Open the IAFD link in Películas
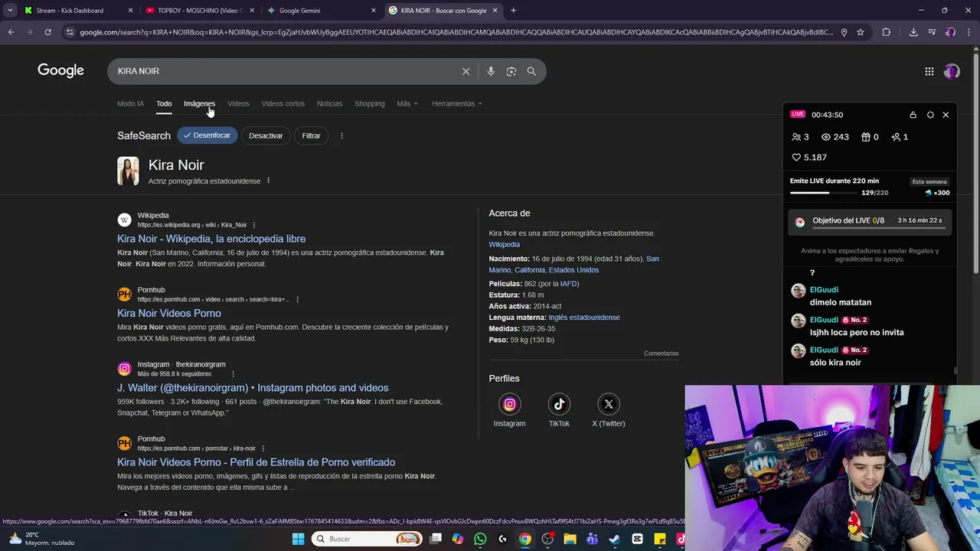Screen dimensions: 980x551 tap(569, 284)
